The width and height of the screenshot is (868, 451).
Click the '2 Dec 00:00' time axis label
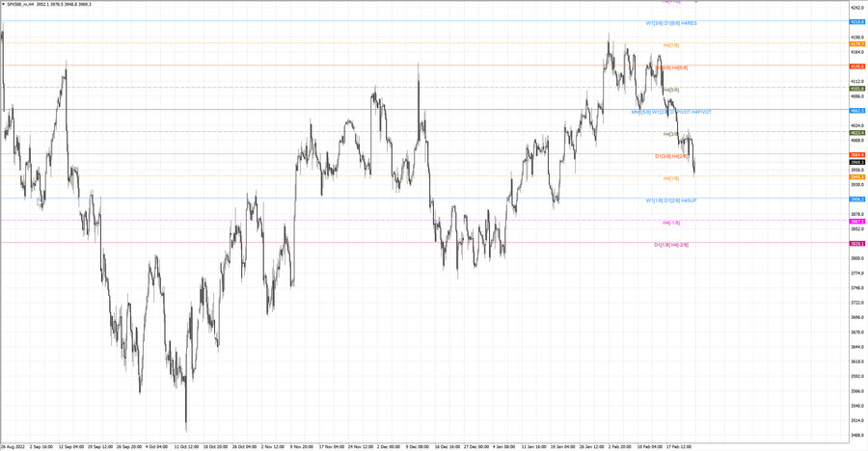click(x=389, y=446)
